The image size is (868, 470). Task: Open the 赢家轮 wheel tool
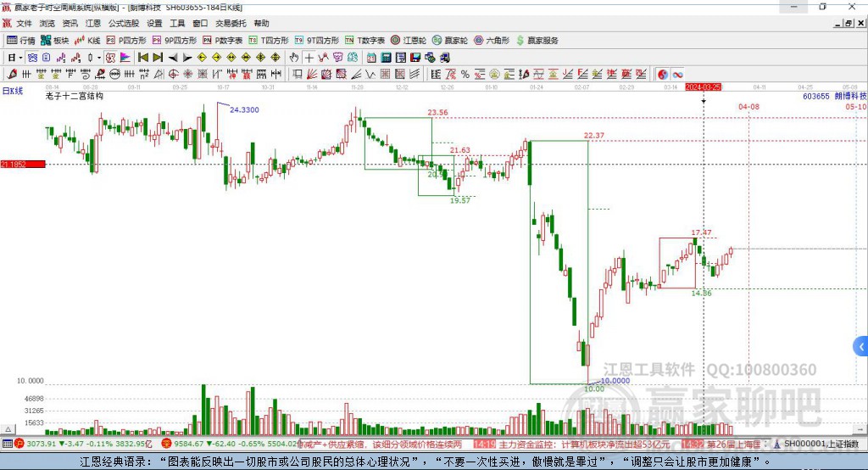[450, 41]
